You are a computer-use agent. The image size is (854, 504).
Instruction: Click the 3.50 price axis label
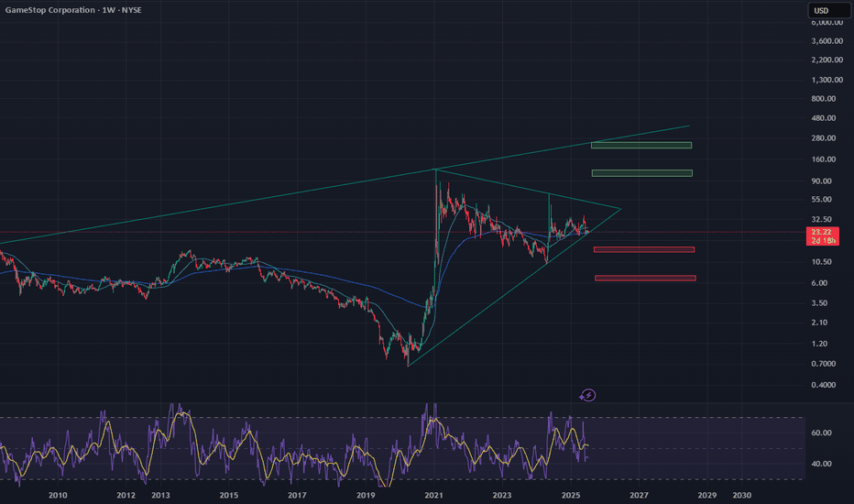click(x=819, y=303)
